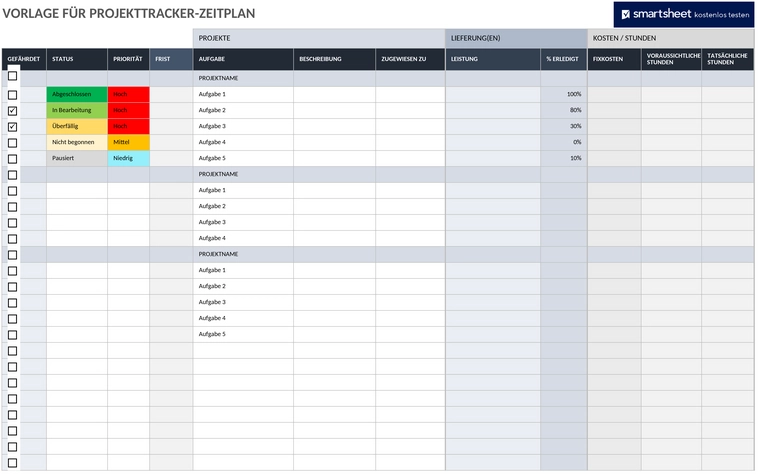Select the light blue Niedrig priority cell
Screen dimensions: 758x474
point(129,158)
